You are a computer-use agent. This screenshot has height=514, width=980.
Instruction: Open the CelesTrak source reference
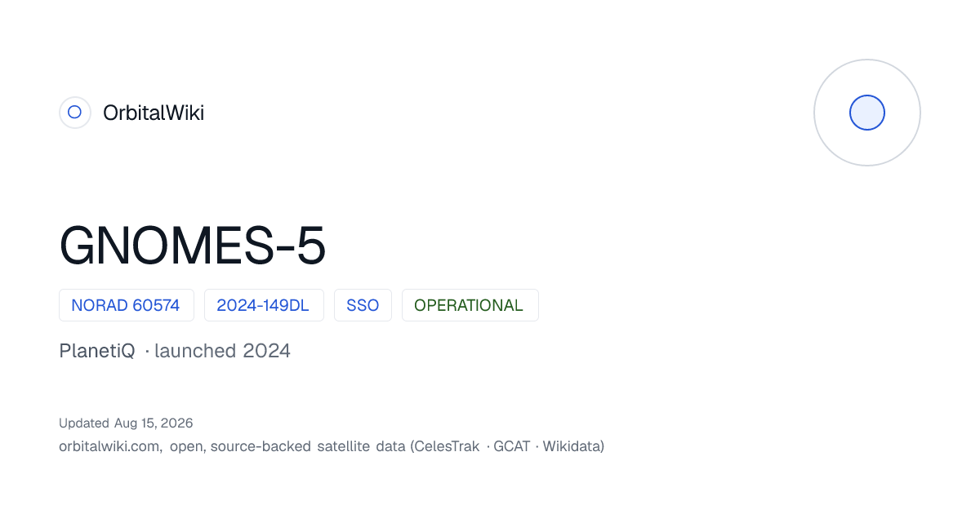click(x=448, y=446)
